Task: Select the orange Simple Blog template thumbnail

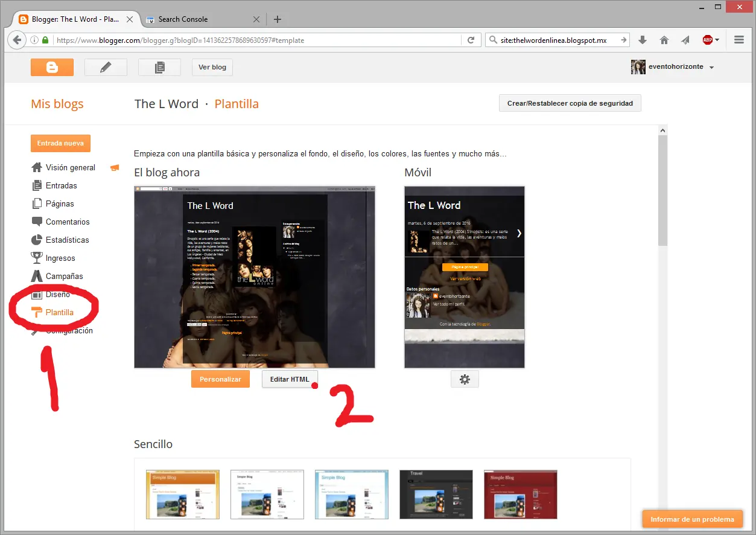Action: [183, 495]
